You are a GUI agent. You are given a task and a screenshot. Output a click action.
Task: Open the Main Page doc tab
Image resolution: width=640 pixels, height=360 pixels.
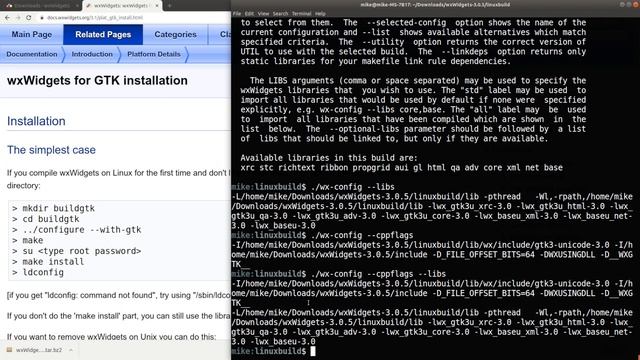point(31,34)
